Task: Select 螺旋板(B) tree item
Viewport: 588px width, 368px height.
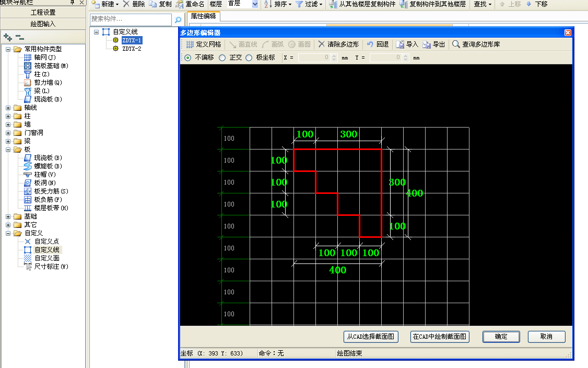Action: pos(48,166)
